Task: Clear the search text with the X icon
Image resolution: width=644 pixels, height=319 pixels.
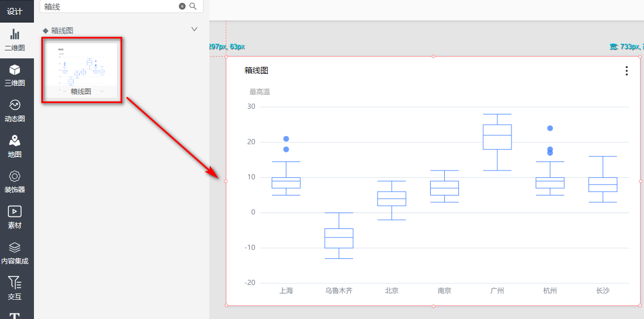Action: tap(182, 6)
